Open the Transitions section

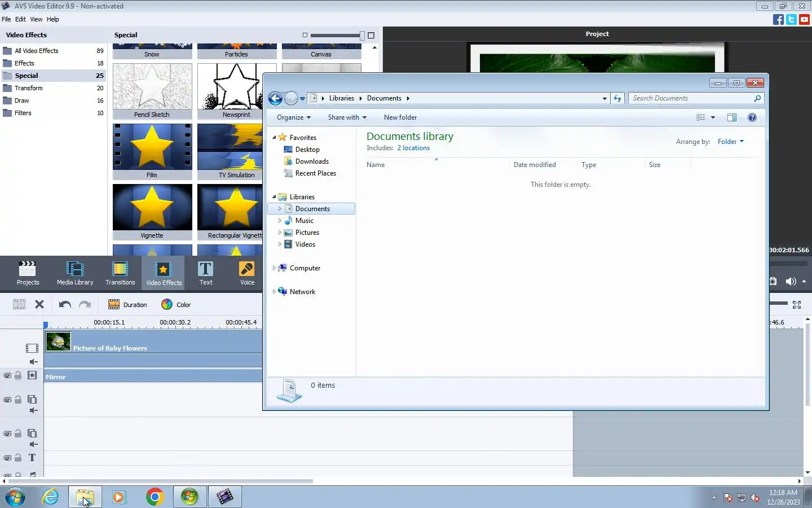[120, 273]
